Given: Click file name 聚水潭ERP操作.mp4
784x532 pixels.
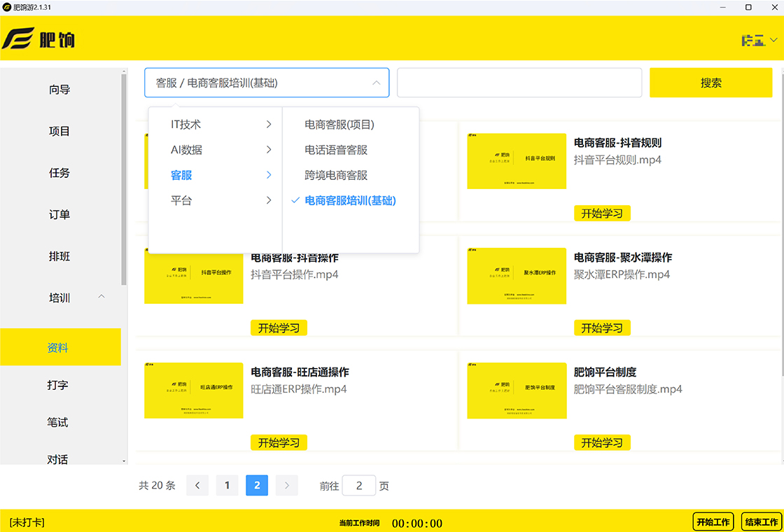Looking at the screenshot, I should pos(622,274).
